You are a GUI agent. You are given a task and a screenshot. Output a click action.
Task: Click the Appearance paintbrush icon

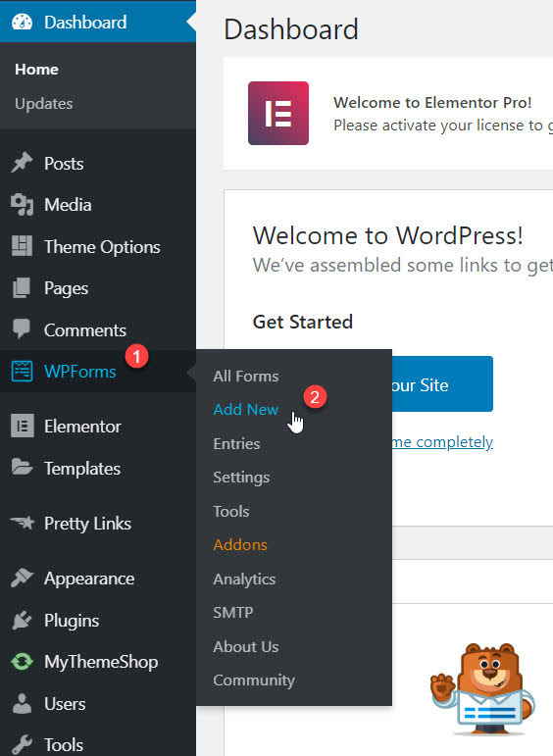click(x=22, y=578)
